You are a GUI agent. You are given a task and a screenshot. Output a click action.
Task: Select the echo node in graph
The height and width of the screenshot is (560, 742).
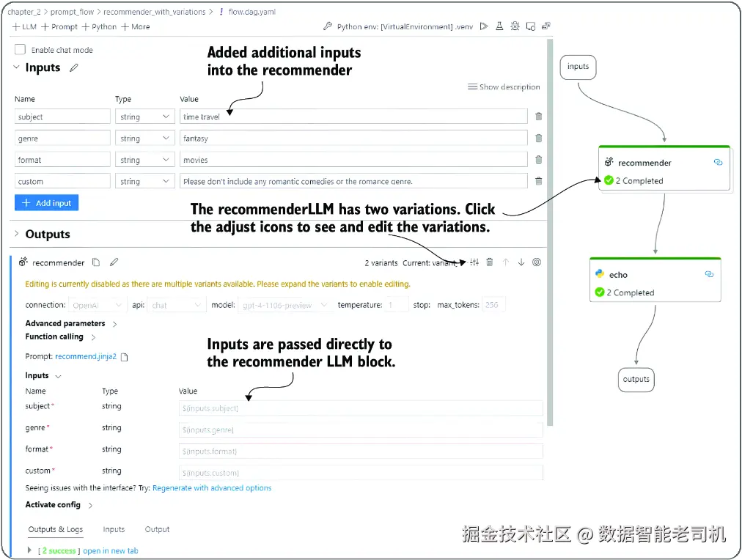tap(655, 280)
